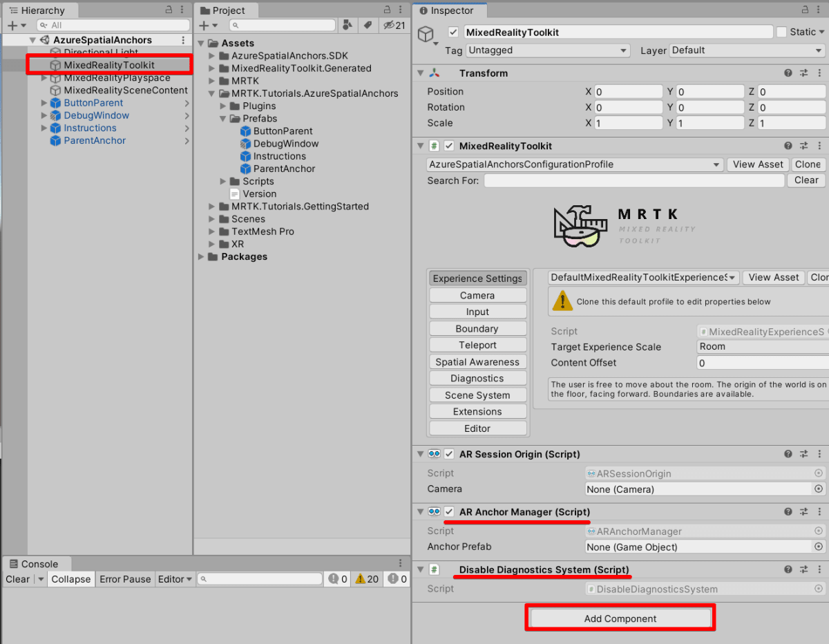Viewport: 829px width, 644px height.
Task: Open Diagnostics profile settings
Action: coord(477,378)
